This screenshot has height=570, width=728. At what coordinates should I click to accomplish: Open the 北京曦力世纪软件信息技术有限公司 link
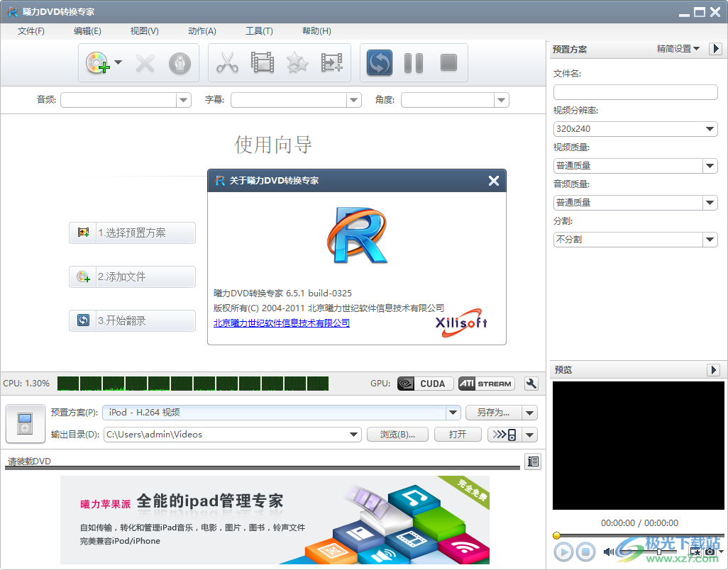pyautogui.click(x=282, y=323)
